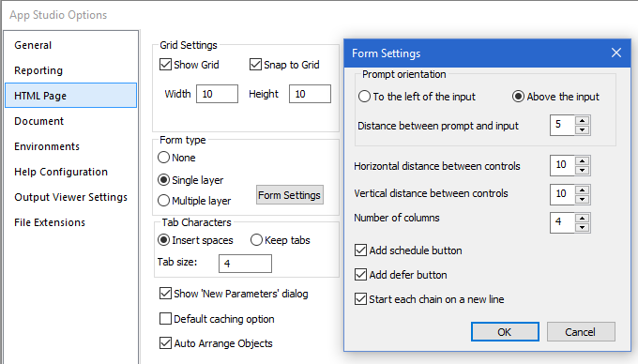Confirm with the OK button
The width and height of the screenshot is (638, 364).
pyautogui.click(x=505, y=332)
